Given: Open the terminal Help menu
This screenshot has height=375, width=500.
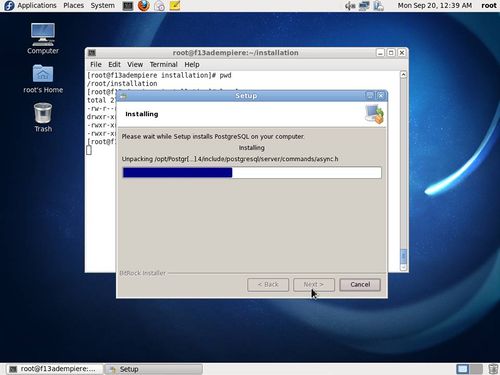Looking at the screenshot, I should (192, 64).
